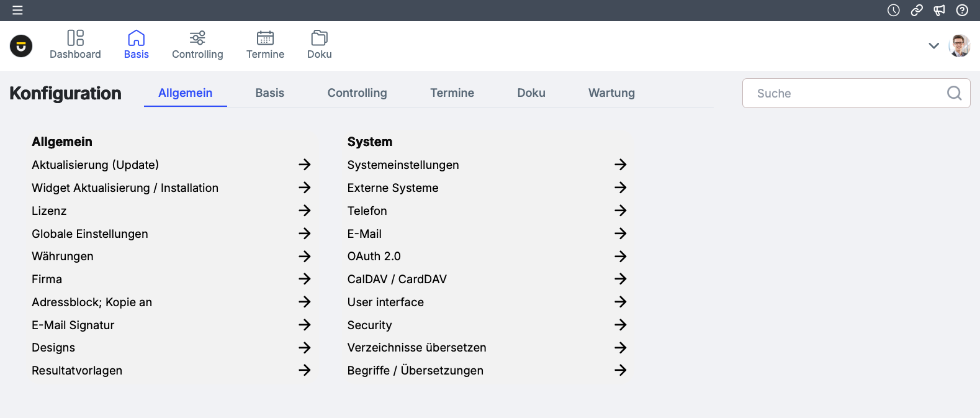Open the megaphone announcements icon

coord(939,10)
